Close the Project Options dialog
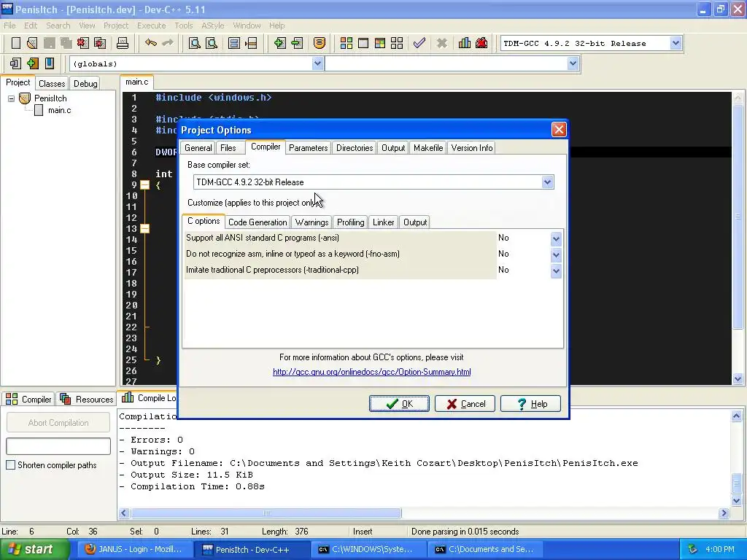The width and height of the screenshot is (747, 560). (x=559, y=130)
